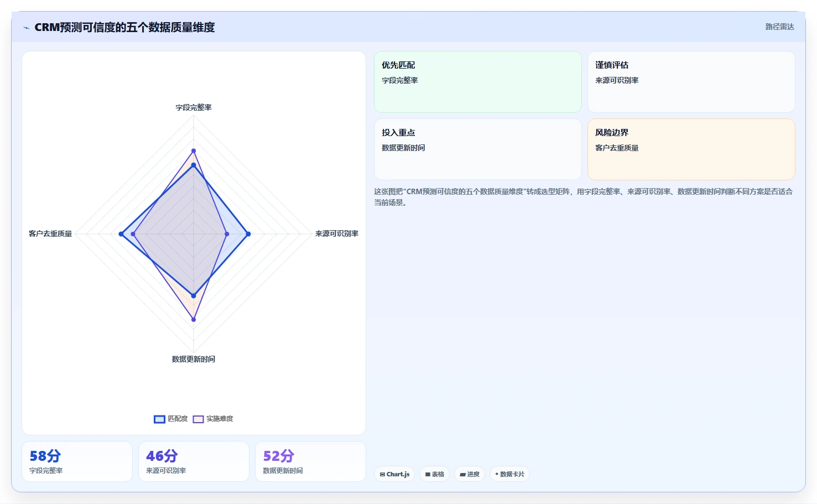Click the 数据更新时间 caption under 52分

[283, 471]
